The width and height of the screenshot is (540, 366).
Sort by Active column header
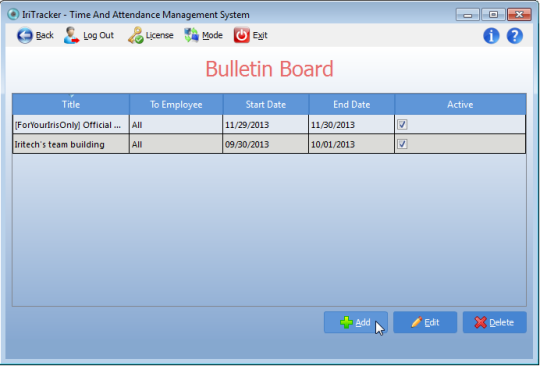pyautogui.click(x=460, y=104)
